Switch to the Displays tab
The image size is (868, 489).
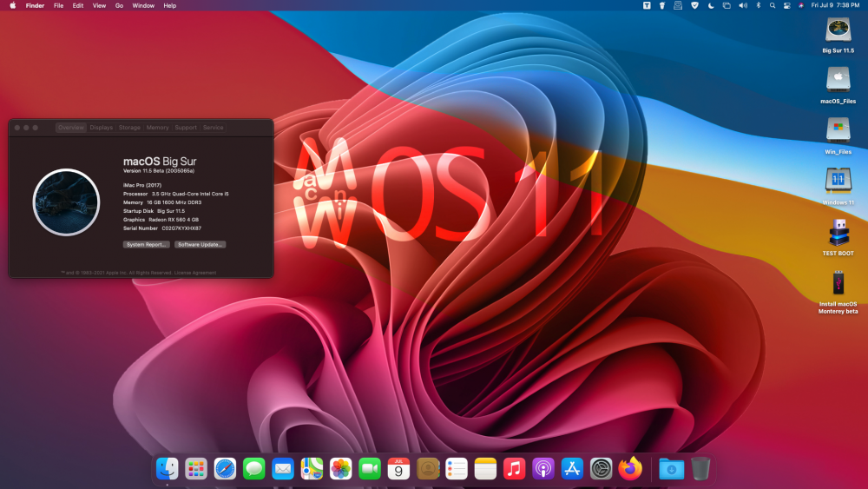click(x=102, y=128)
